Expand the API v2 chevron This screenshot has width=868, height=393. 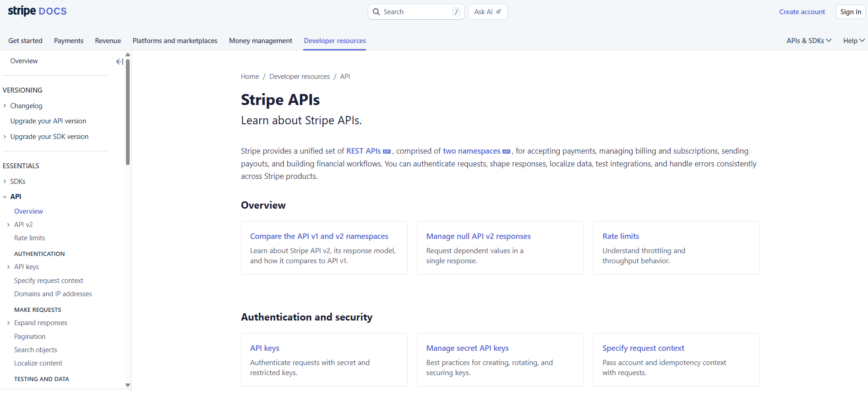point(9,225)
